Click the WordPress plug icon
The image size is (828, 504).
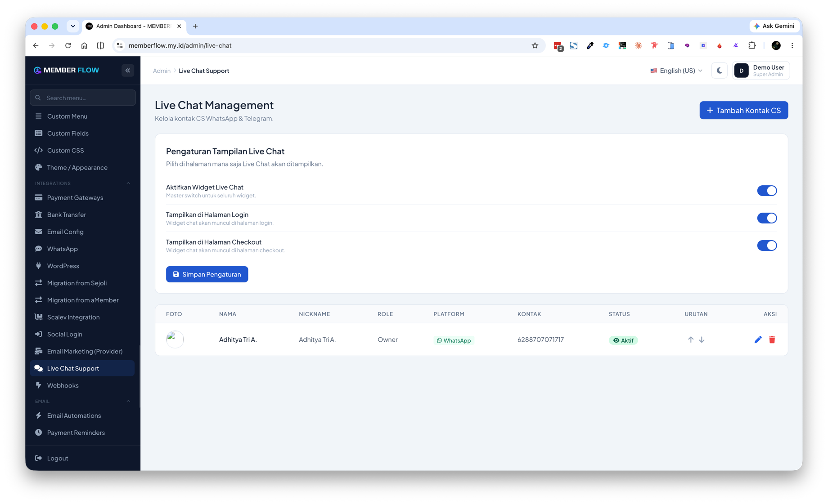click(39, 266)
